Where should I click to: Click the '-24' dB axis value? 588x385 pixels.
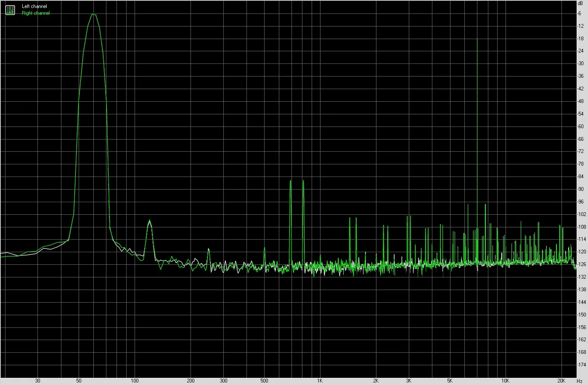(581, 51)
